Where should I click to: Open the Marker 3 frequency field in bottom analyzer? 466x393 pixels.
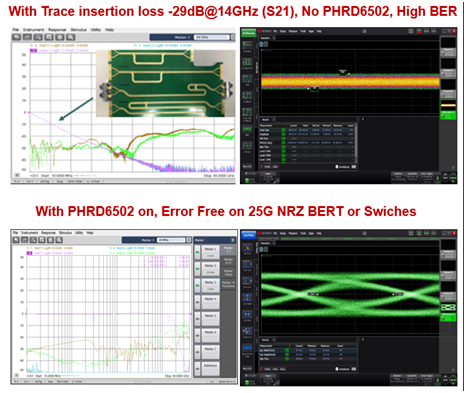point(171,240)
